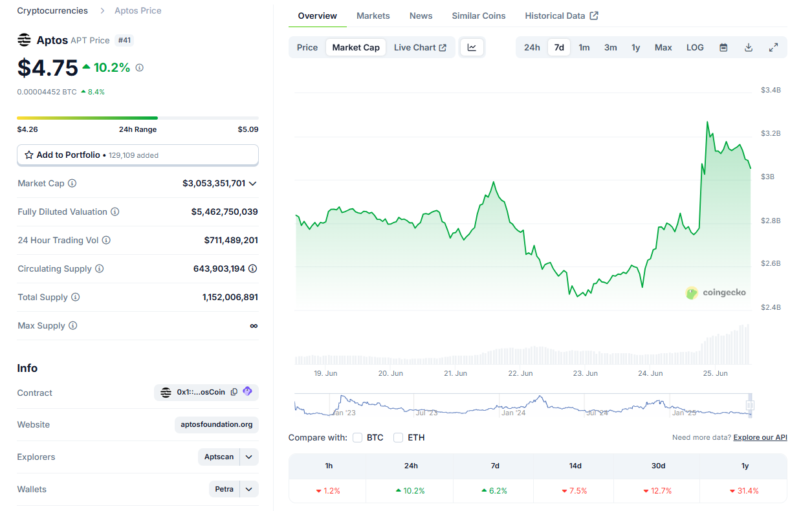The height and width of the screenshot is (511, 812).
Task: Click the info icon after 643,903,194 value
Action: (x=253, y=268)
